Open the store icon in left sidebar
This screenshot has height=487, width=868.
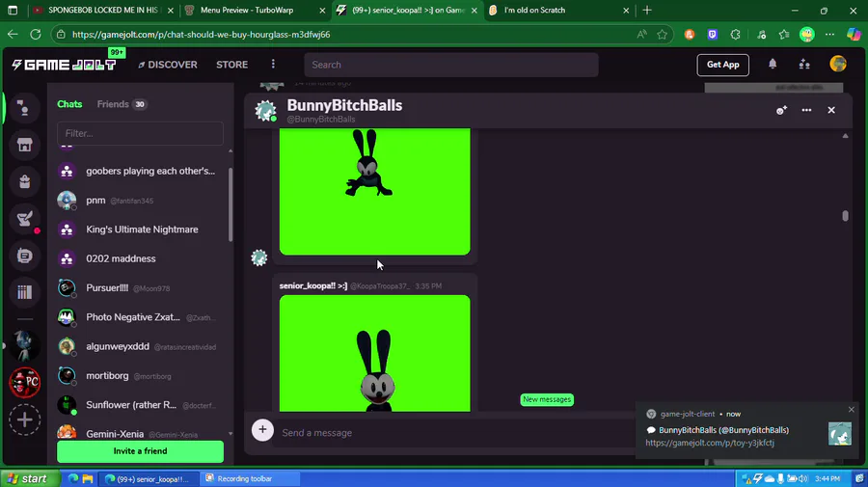click(24, 145)
